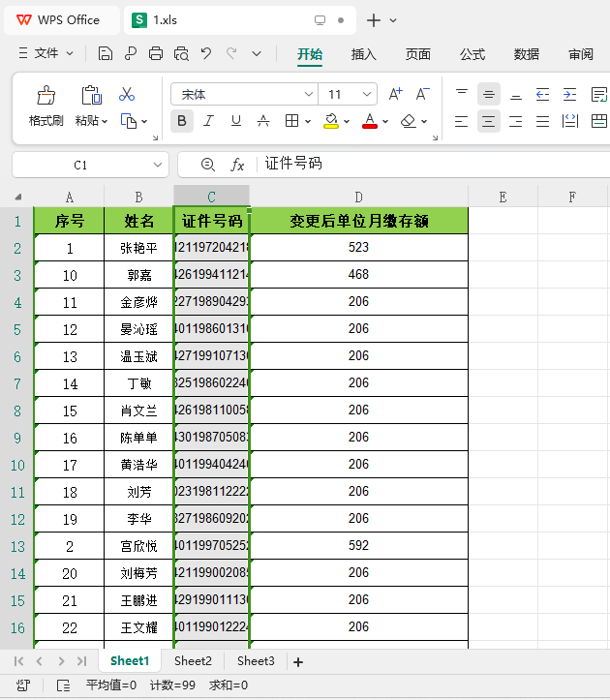Select the Format Painter (格式刷) tool
Viewport: 610px width, 700px height.
[x=46, y=106]
